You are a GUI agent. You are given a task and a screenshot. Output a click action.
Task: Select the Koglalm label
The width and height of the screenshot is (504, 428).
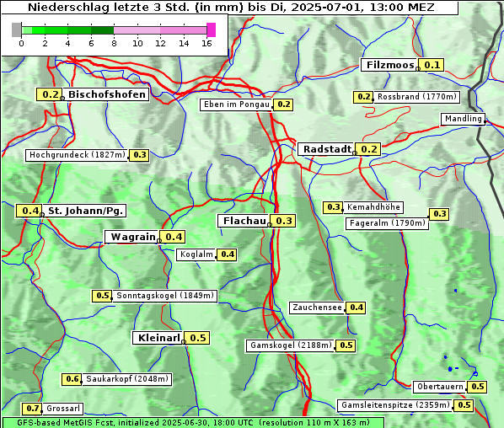(196, 254)
